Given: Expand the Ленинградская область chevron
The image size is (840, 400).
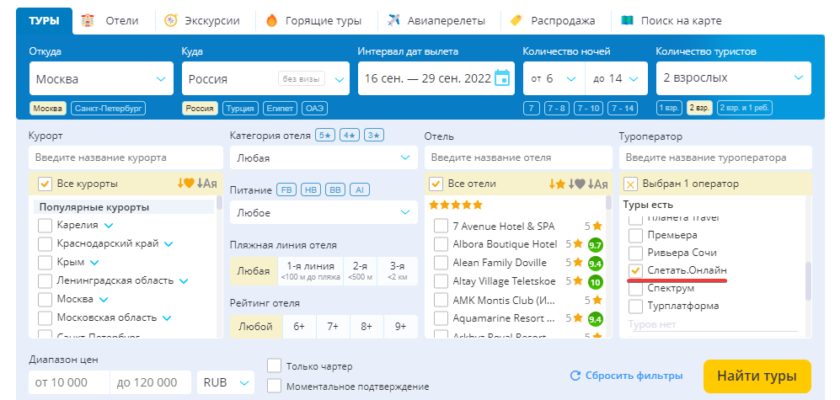Looking at the screenshot, I should click(184, 281).
